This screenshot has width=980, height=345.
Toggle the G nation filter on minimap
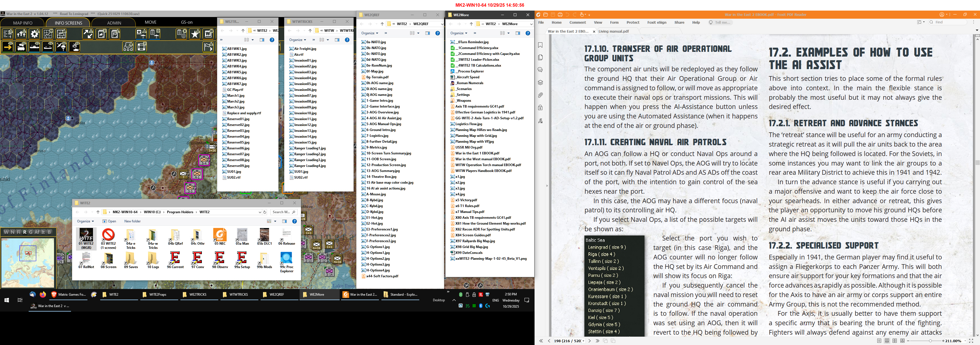pos(31,232)
